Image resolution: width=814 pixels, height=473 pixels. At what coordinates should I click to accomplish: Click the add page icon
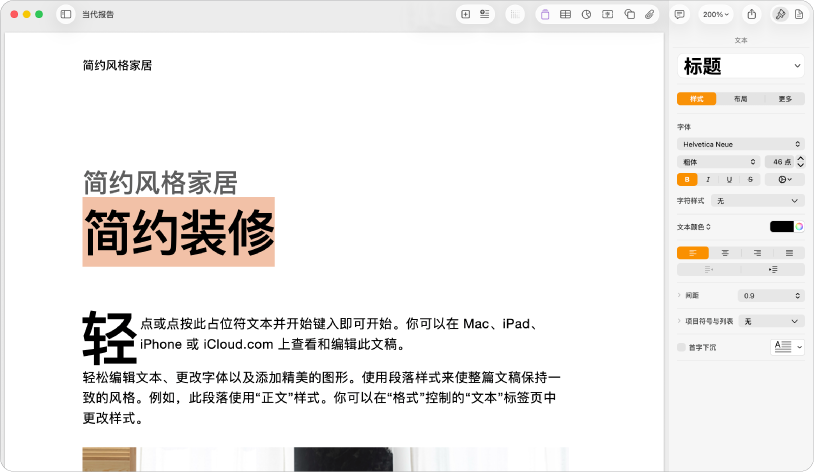point(466,15)
